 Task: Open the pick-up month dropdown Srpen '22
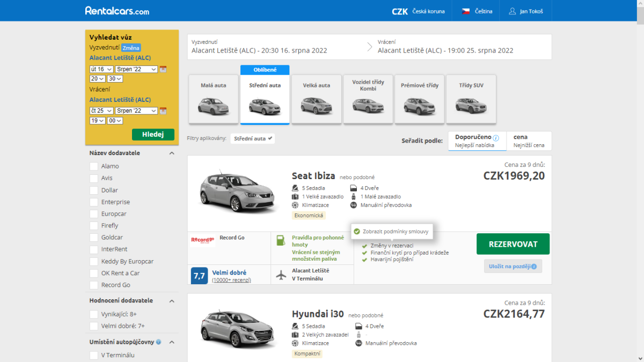coord(137,69)
